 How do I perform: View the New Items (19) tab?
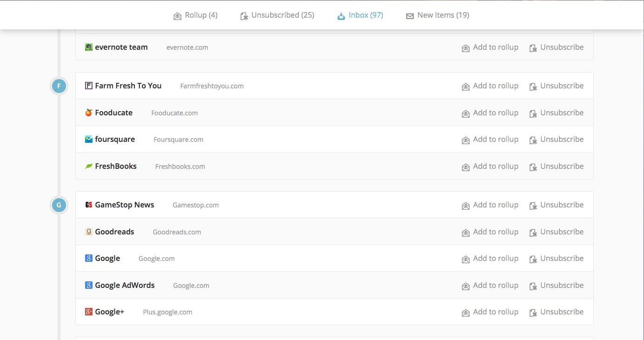coord(438,15)
